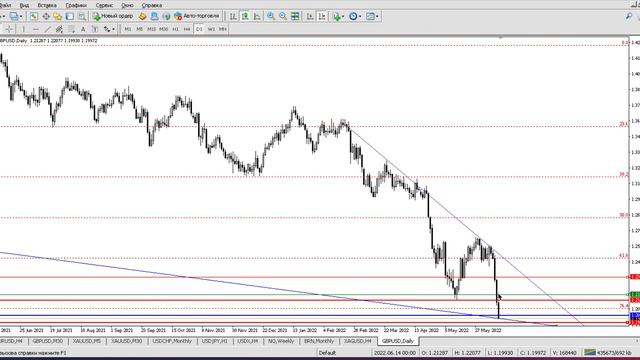Zoom in on the chart
Viewport: 640px width, 360px height.
point(271,16)
